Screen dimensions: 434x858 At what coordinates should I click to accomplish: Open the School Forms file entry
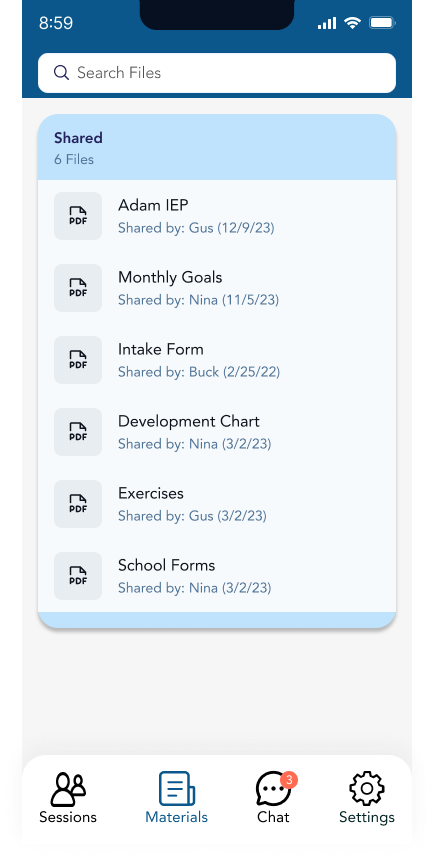point(217,576)
